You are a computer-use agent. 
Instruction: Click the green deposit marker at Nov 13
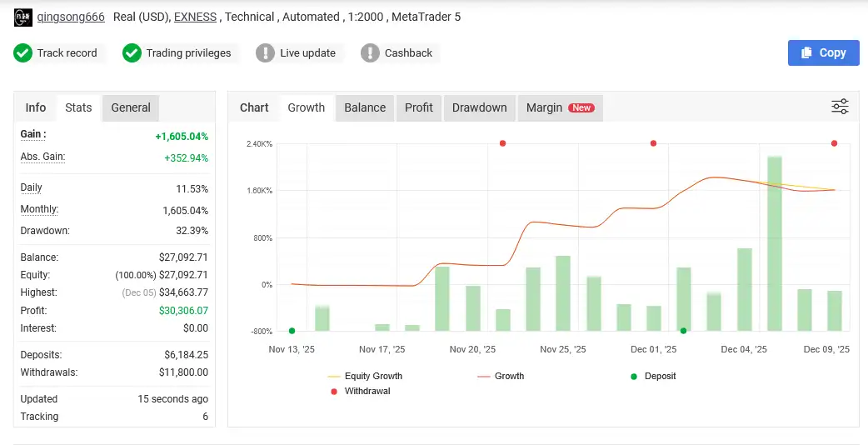click(292, 331)
